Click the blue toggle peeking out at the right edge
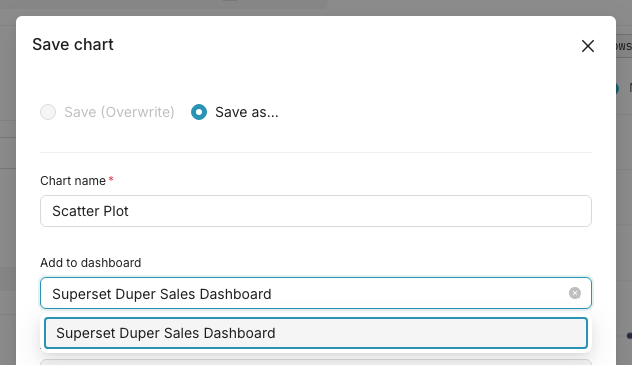The width and height of the screenshot is (632, 365). pos(617,88)
